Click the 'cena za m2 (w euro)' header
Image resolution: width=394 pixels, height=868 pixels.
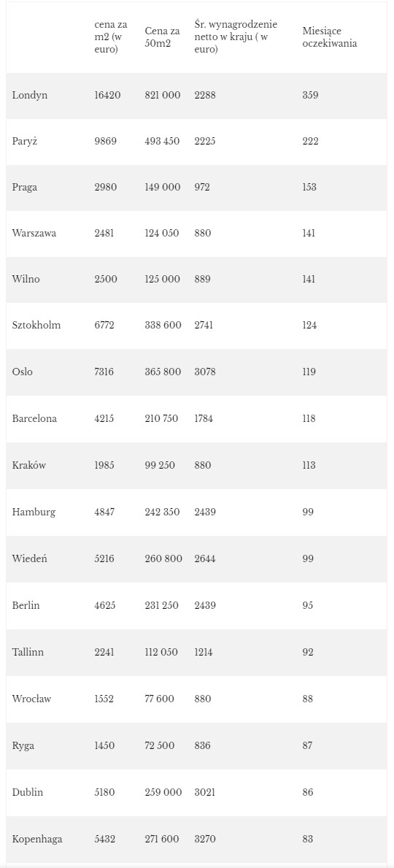(111, 37)
